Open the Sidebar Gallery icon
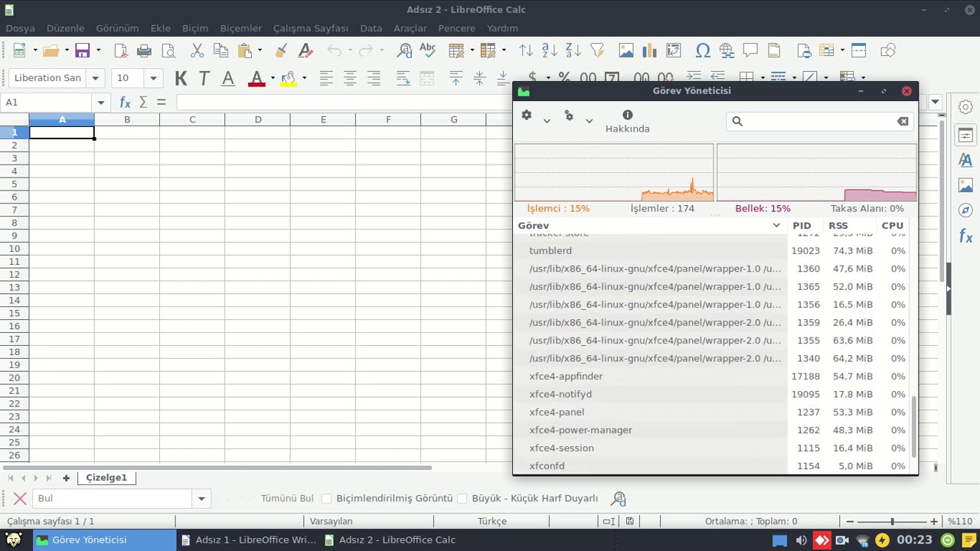The width and height of the screenshot is (980, 551). coord(965,185)
